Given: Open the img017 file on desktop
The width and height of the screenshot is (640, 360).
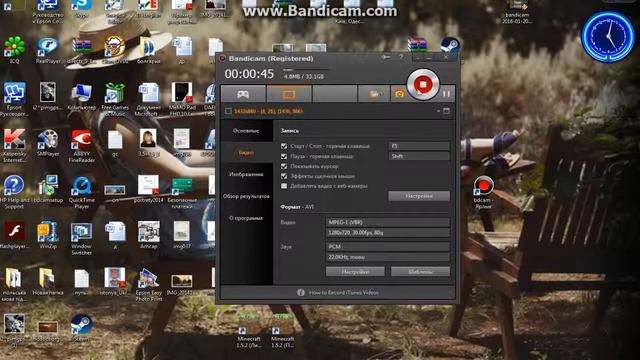Looking at the screenshot, I should tap(182, 236).
